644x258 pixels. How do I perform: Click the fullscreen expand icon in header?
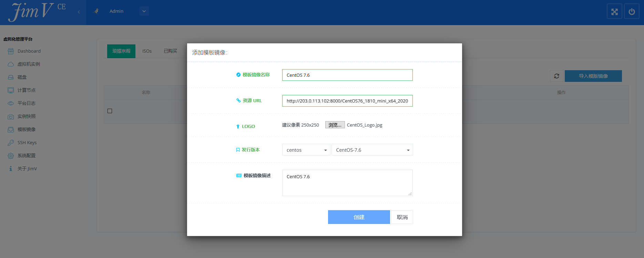[614, 12]
